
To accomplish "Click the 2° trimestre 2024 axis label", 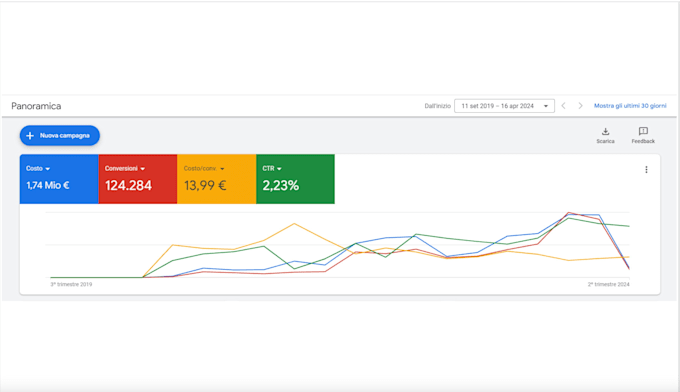I will coord(608,284).
